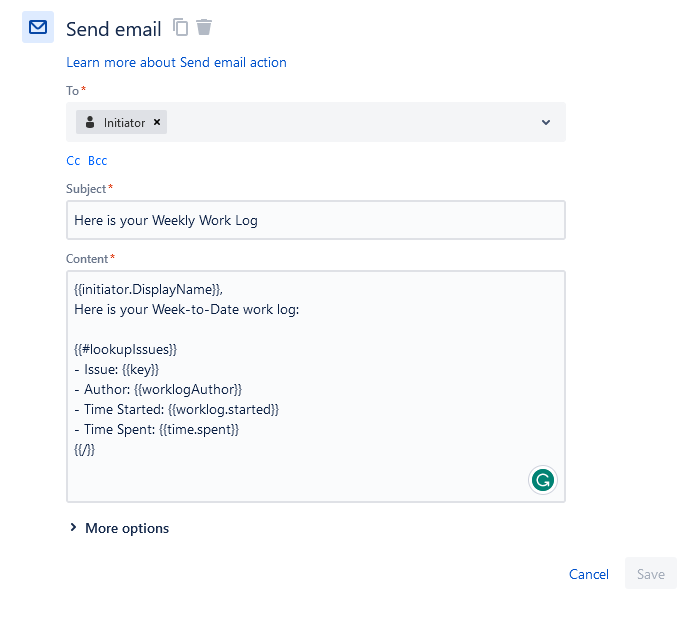The height and width of the screenshot is (620, 700).
Task: Click the 'Time Started: {{worklog.started}}' line
Action: 176,410
